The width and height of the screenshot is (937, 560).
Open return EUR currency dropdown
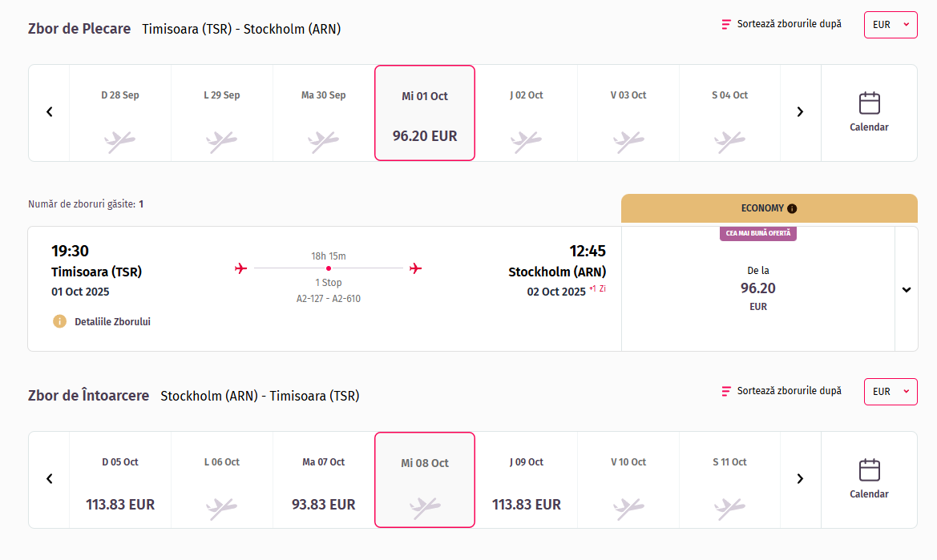click(x=891, y=392)
